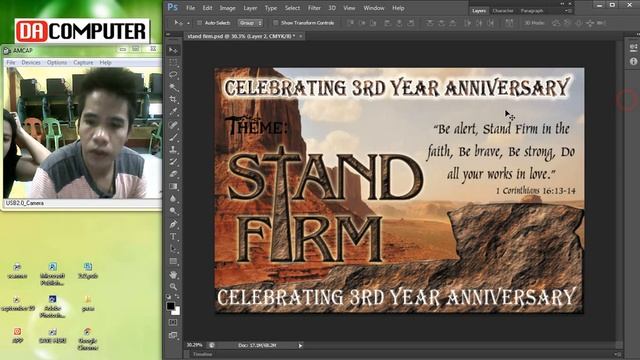This screenshot has width=640, height=360.
Task: Open the File menu in Photoshop
Action: [190, 8]
